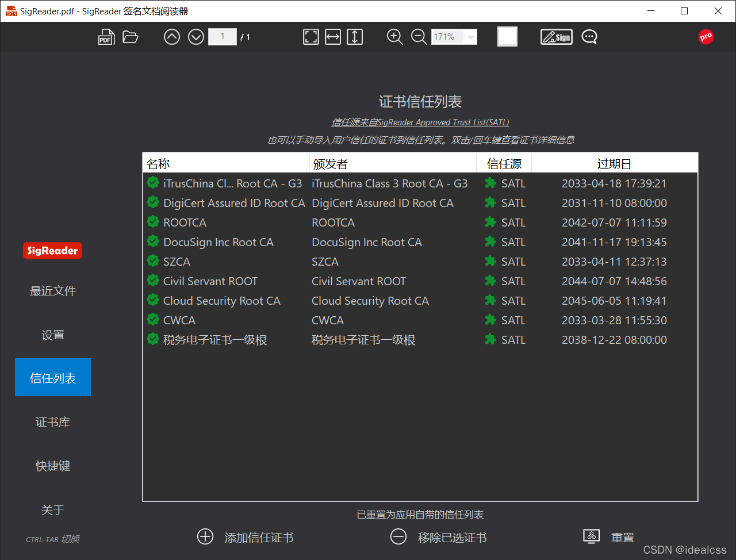Image resolution: width=736 pixels, height=560 pixels.
Task: Select fit width view icon
Action: [x=333, y=37]
